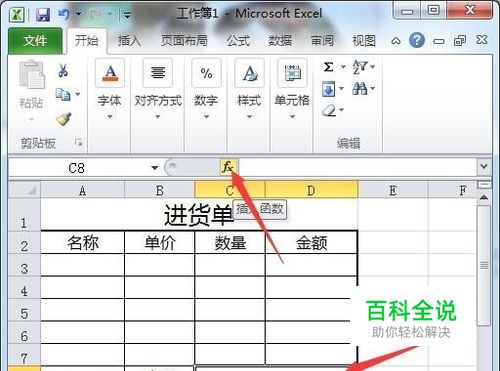Select column A header
Image resolution: width=500 pixels, height=371 pixels.
pos(82,190)
